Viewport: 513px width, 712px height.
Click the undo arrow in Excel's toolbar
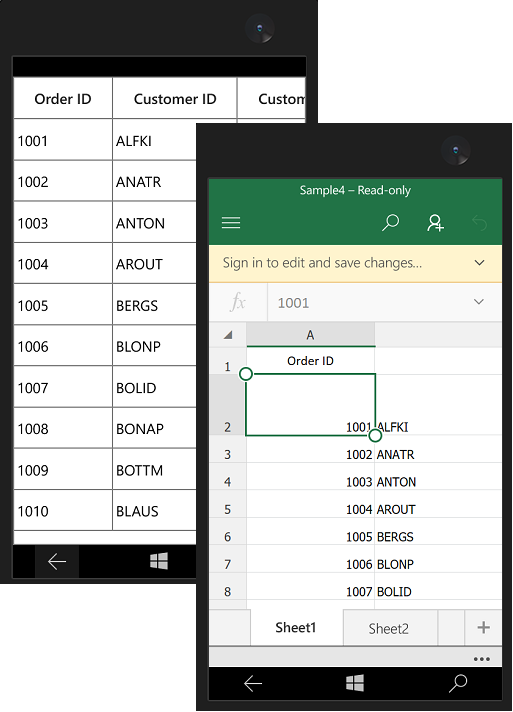pos(479,223)
